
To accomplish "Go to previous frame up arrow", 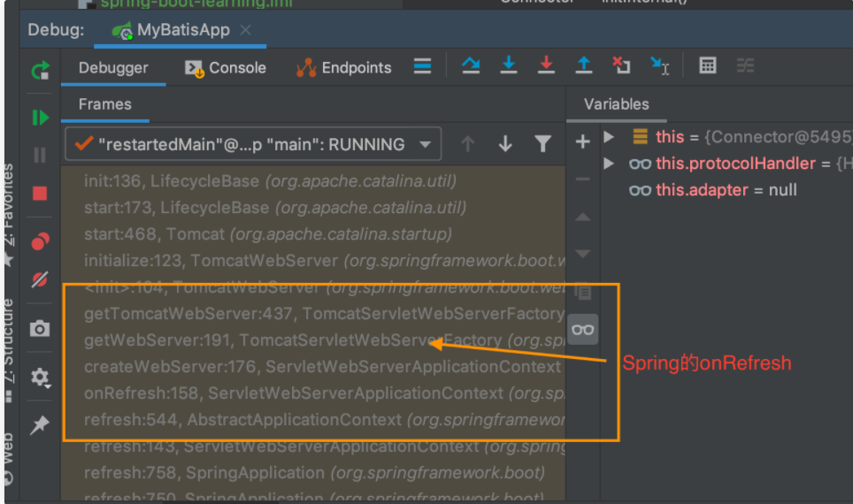I will pyautogui.click(x=468, y=144).
